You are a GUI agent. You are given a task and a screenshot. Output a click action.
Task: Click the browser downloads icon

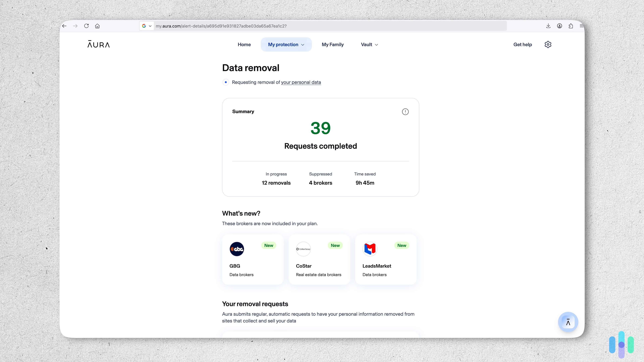[x=548, y=26]
